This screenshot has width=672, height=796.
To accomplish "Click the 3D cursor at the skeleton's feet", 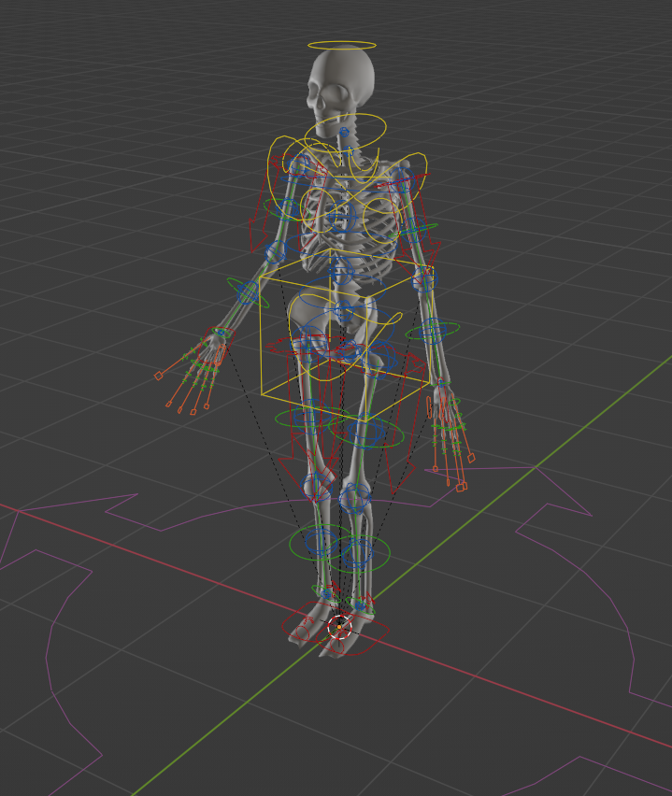I will 339,627.
